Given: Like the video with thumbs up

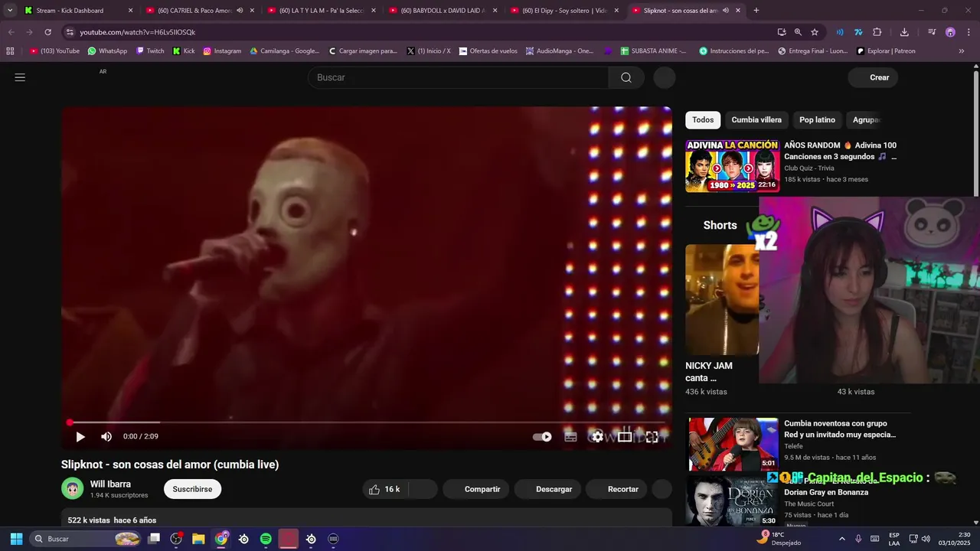Looking at the screenshot, I should coord(385,489).
